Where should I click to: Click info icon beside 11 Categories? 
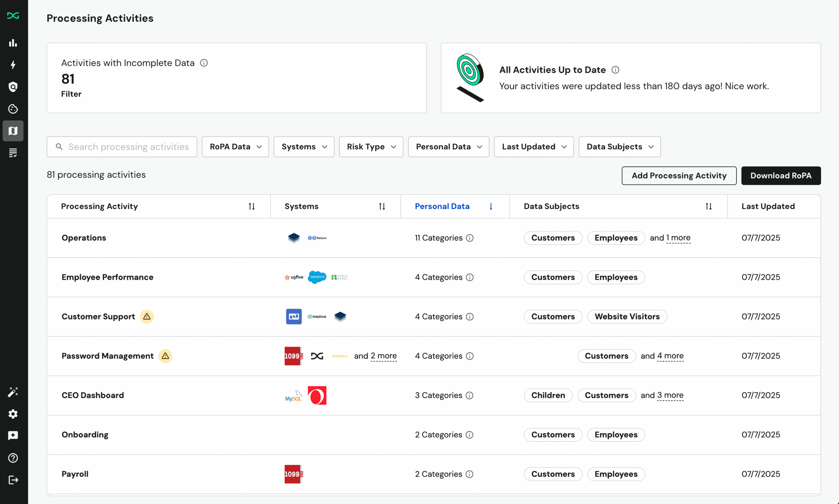(470, 238)
